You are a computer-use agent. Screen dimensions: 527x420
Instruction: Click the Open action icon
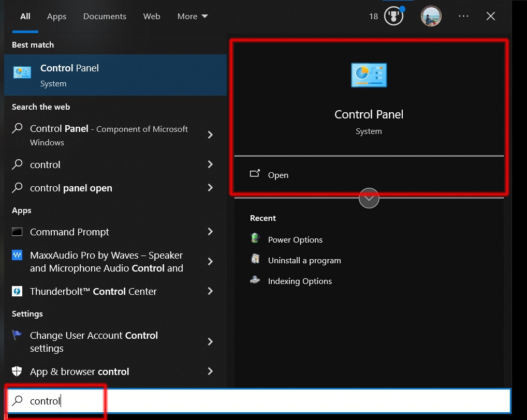[255, 174]
